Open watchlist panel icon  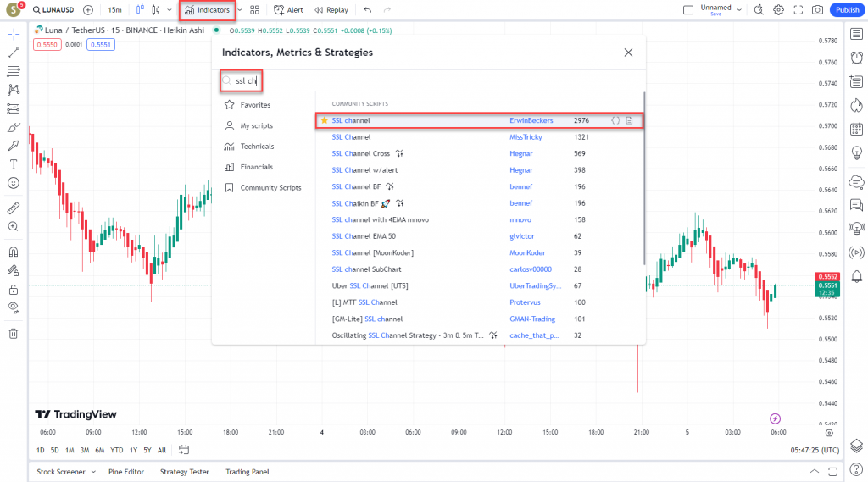pyautogui.click(x=856, y=35)
